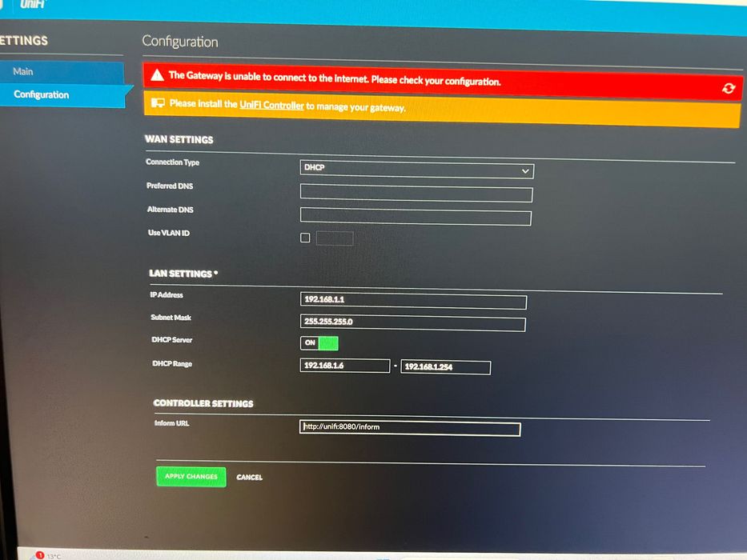
Task: Click the Alternate DNS input field
Action: [x=416, y=216]
